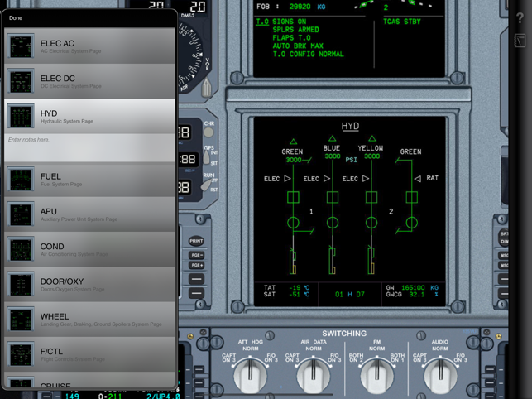Viewport: 532px width, 399px height.
Task: Open the DOOR/OXY system page
Action: coord(89,284)
